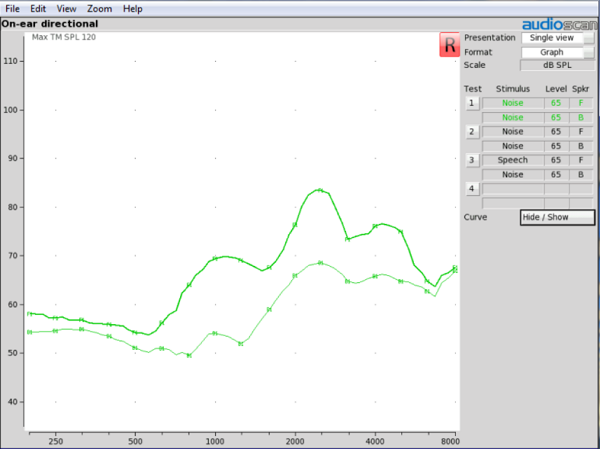
Task: Click Test 2 back speaker Noise stimulus field
Action: (513, 146)
